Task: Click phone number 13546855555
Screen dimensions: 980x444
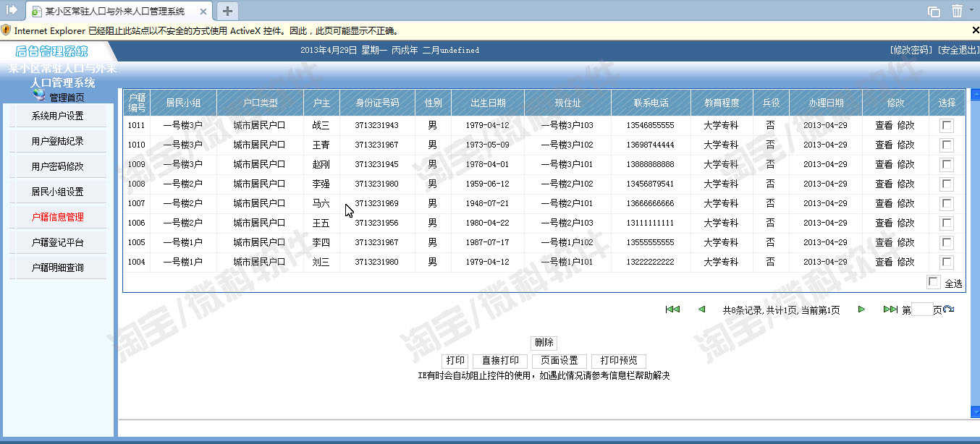Action: [651, 125]
